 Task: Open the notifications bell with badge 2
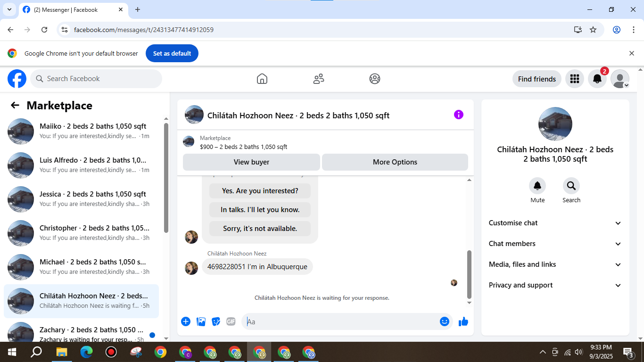(x=597, y=79)
